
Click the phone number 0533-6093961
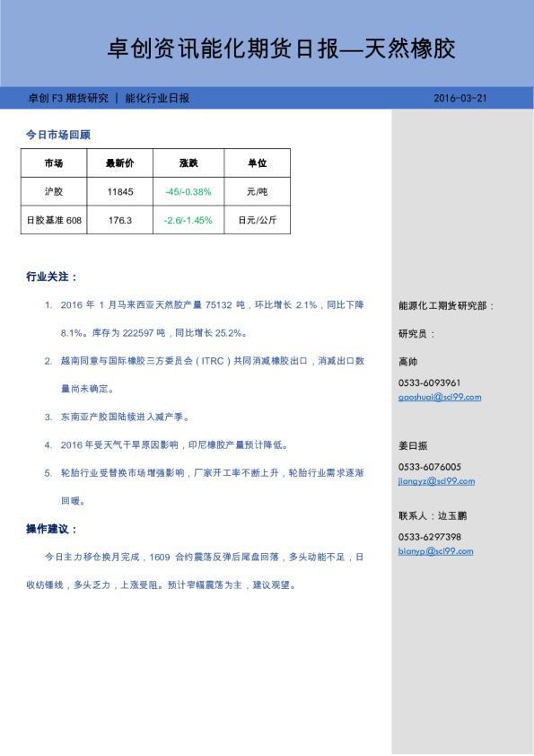pyautogui.click(x=429, y=382)
